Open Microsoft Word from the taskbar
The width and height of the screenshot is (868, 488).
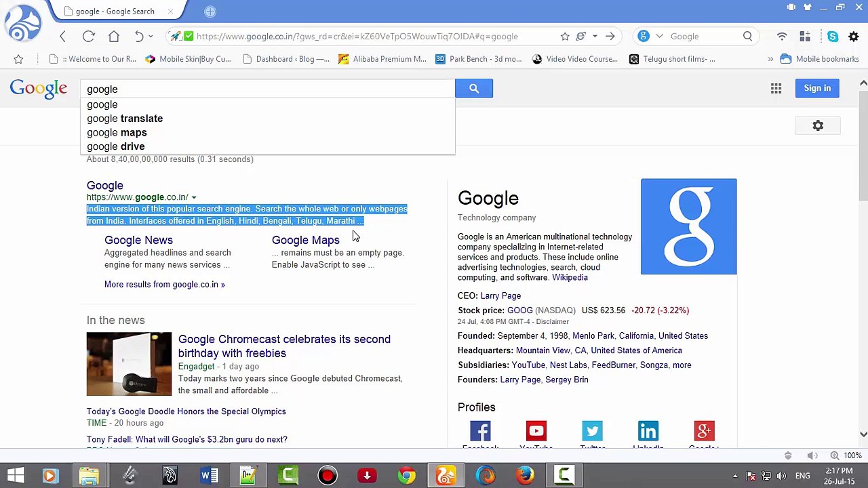tap(209, 475)
